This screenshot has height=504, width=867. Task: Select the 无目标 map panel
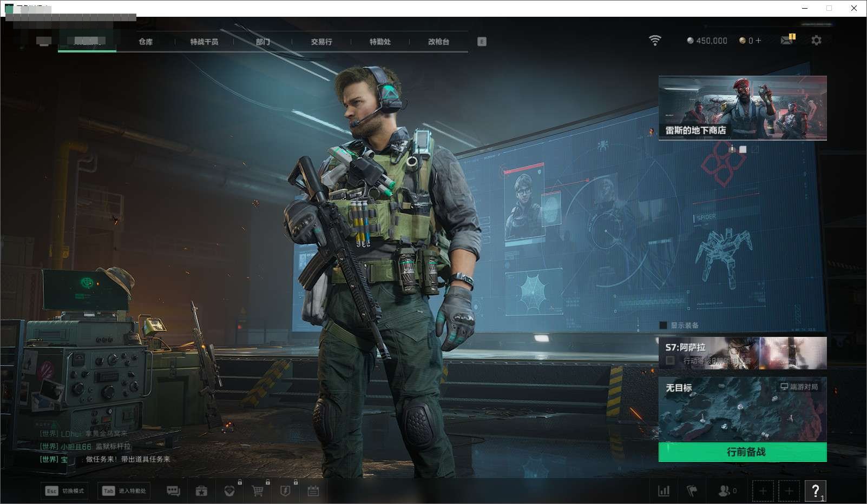(743, 409)
